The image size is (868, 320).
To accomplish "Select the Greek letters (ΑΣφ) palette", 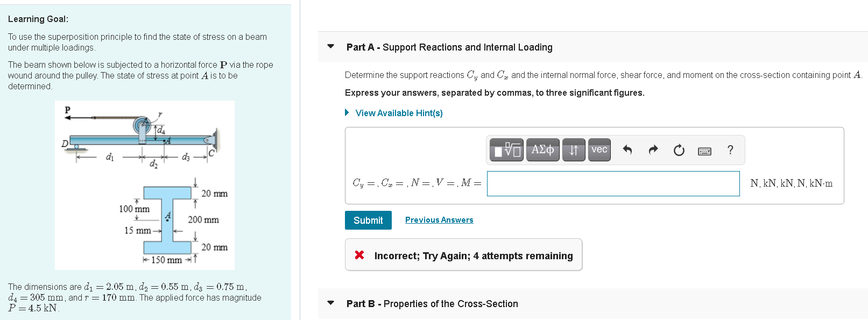I will click(542, 150).
